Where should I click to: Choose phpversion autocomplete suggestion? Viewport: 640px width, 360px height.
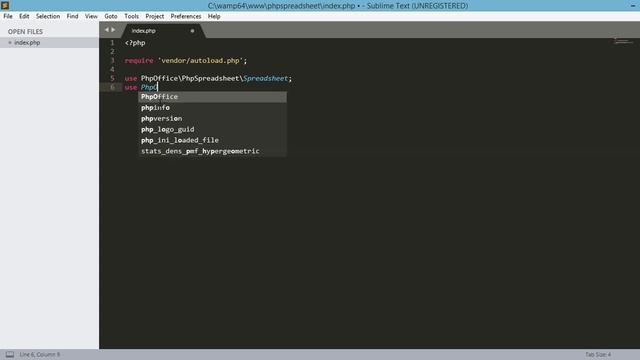tap(212, 118)
